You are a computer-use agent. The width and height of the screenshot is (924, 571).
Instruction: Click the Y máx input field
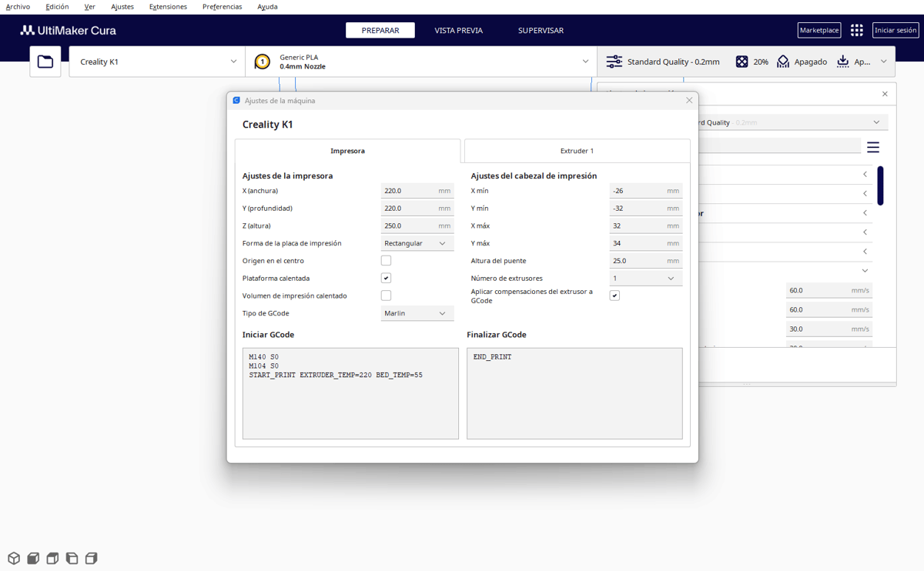click(x=646, y=243)
